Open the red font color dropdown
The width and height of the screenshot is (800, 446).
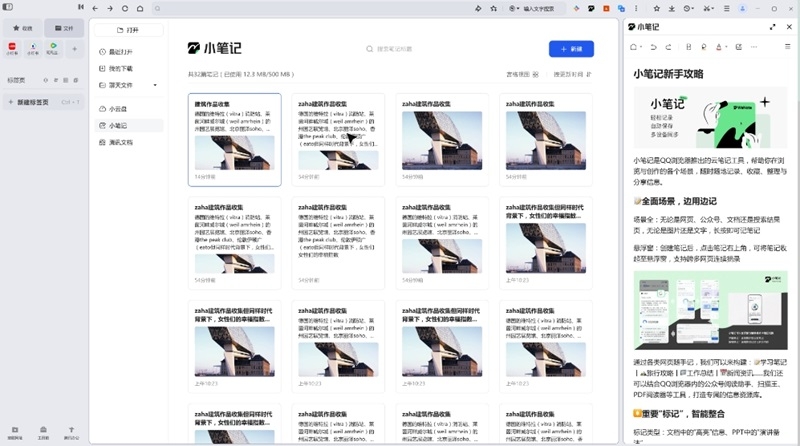[x=720, y=47]
